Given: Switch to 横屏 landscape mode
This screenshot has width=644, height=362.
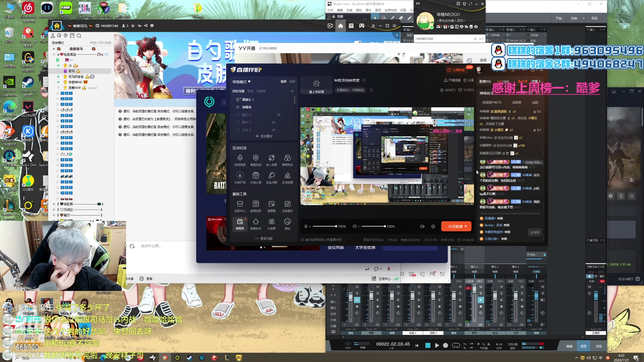Looking at the screenshot, I should point(283,82).
